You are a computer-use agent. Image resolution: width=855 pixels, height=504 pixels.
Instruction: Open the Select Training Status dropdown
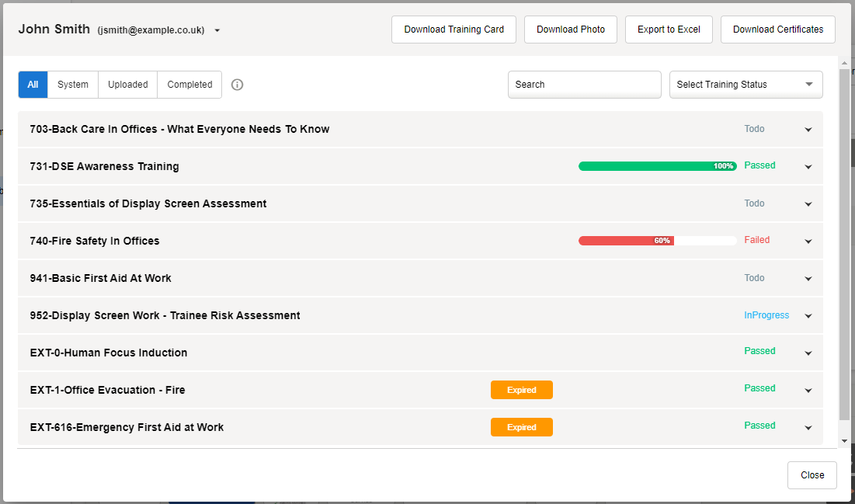[746, 85]
